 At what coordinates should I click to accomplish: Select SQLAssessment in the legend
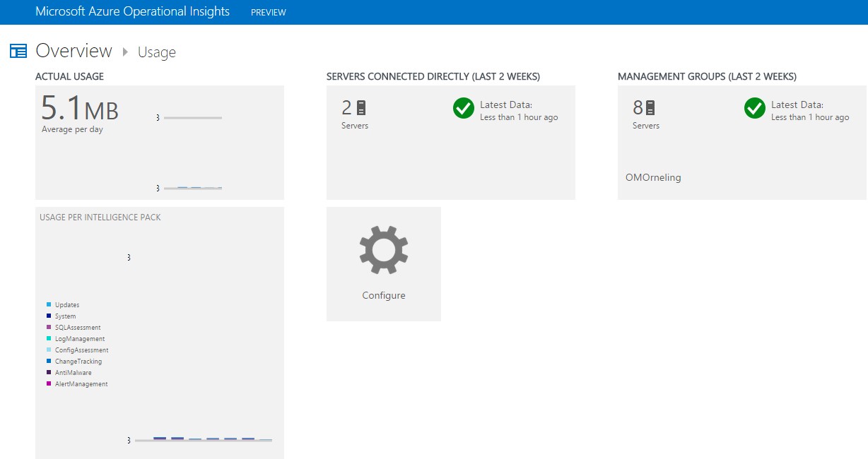[78, 328]
